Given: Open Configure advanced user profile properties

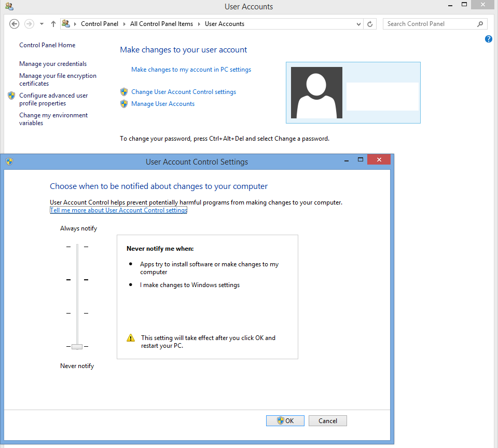Looking at the screenshot, I should pos(53,99).
